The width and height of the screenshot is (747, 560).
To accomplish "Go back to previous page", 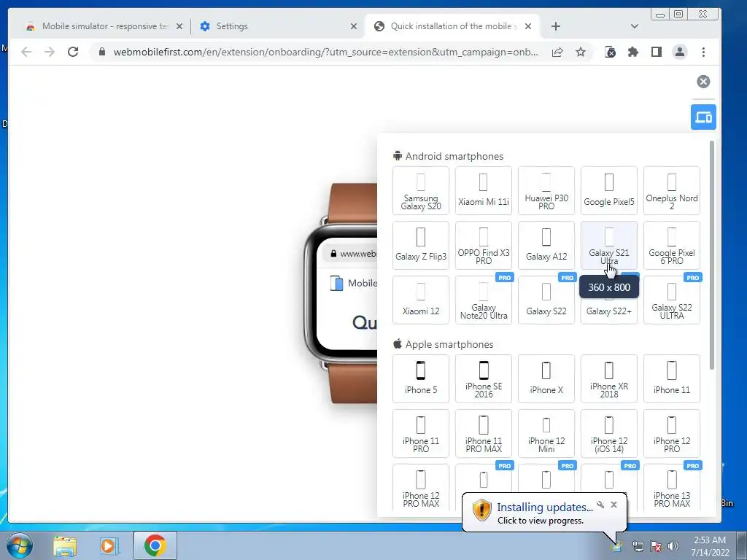I will click(26, 52).
